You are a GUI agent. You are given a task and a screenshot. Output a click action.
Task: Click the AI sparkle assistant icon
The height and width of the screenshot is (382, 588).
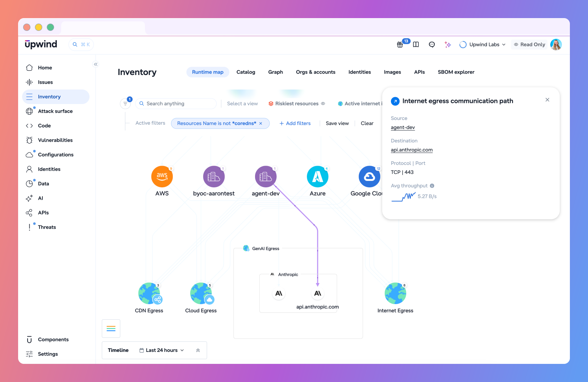point(448,45)
